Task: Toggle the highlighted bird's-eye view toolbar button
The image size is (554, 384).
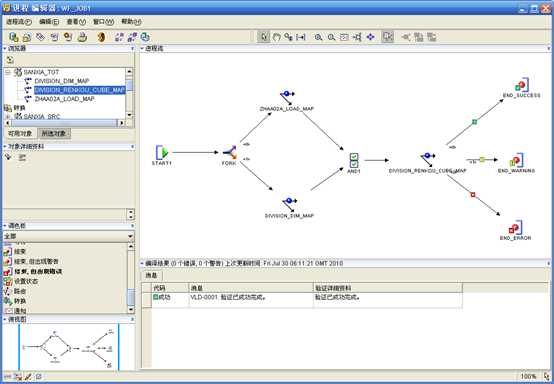Action: click(388, 37)
